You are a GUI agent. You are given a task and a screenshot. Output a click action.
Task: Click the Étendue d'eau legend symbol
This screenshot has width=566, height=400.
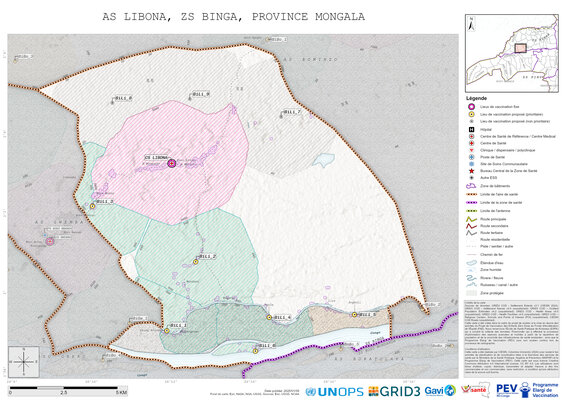tap(471, 263)
